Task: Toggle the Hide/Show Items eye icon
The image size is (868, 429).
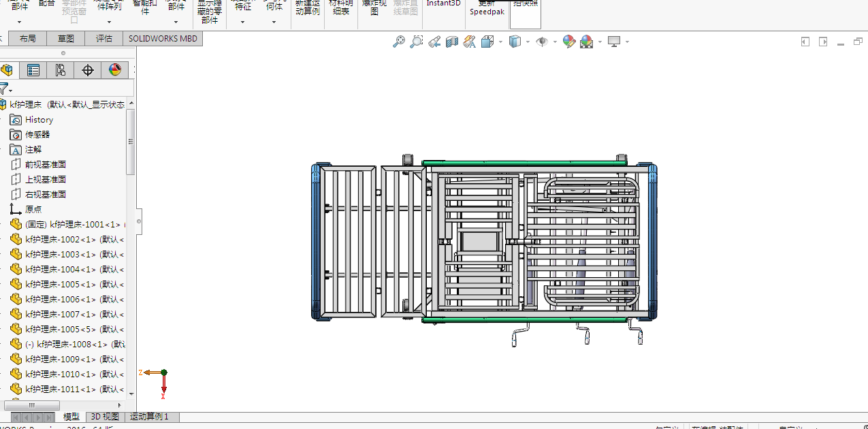Action: point(542,42)
